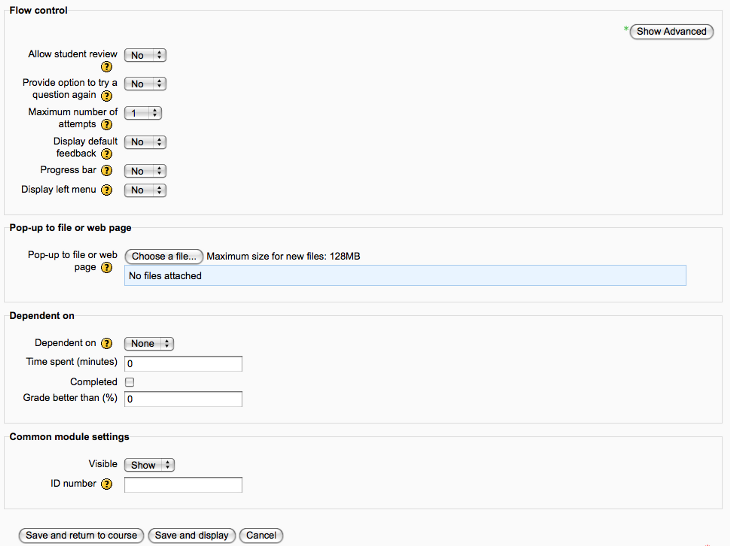Open help icon next to Progress bar
The image size is (730, 546).
coord(107,170)
